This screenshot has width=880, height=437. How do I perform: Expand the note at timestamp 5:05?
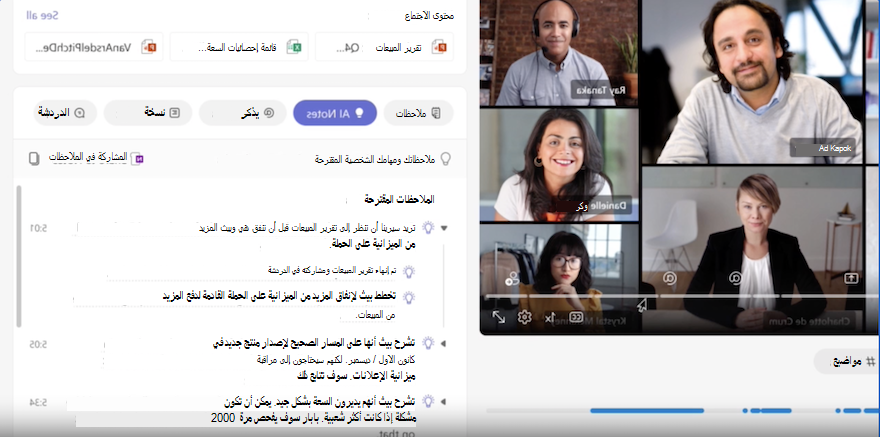444,343
